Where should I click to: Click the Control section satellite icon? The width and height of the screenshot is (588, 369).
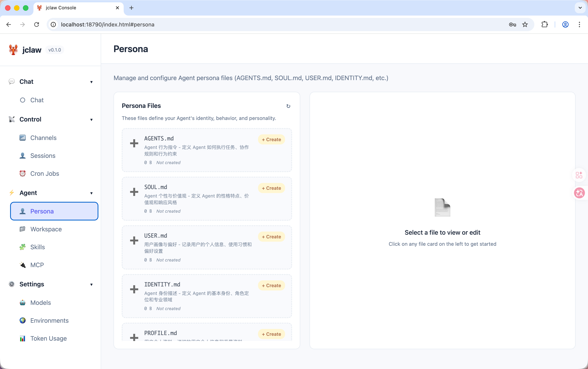point(11,119)
